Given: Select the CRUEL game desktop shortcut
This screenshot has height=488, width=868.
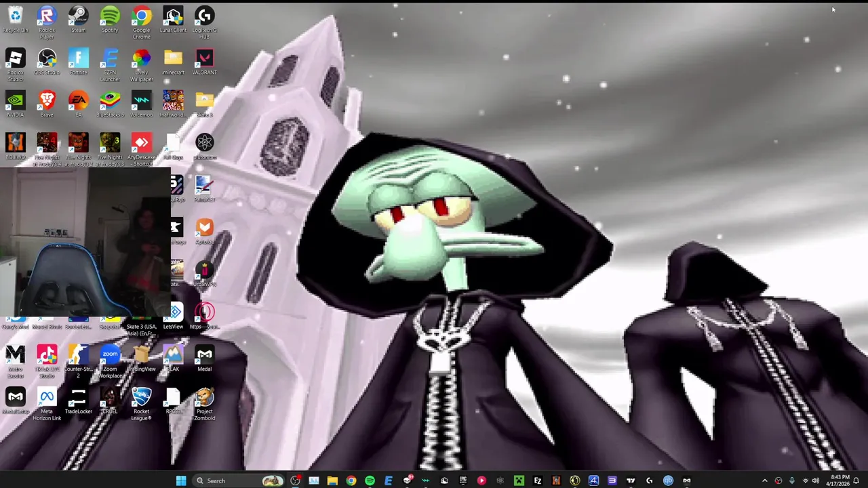Looking at the screenshot, I should (x=110, y=401).
